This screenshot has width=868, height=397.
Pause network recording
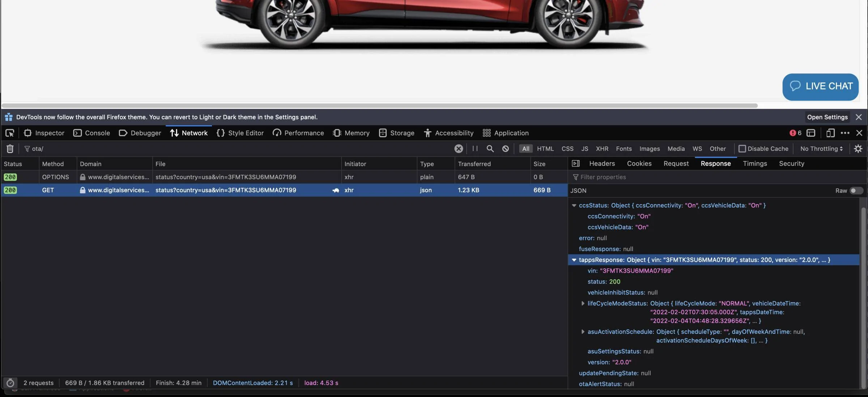coord(475,149)
